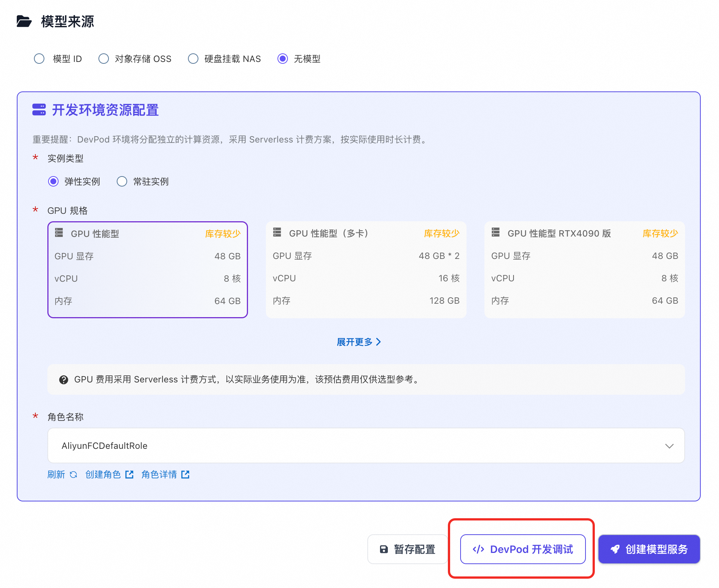Select 对象存储 OSS as model source
Viewport: 719px width, 588px height.
point(104,59)
